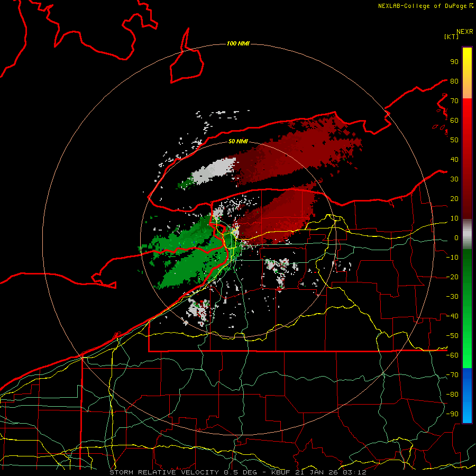
Task: Click the -80 knot scale value
Action: pyautogui.click(x=452, y=395)
